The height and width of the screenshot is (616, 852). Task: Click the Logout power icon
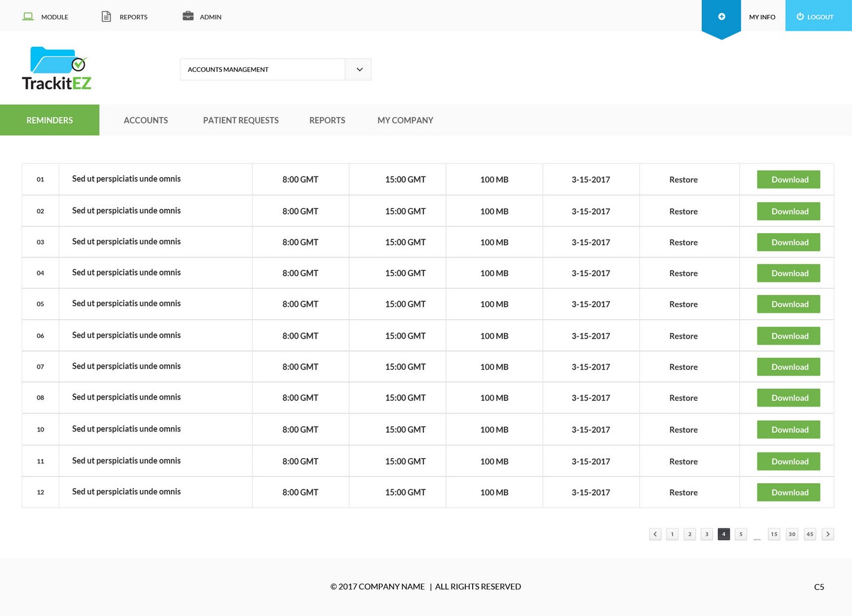[x=800, y=17]
